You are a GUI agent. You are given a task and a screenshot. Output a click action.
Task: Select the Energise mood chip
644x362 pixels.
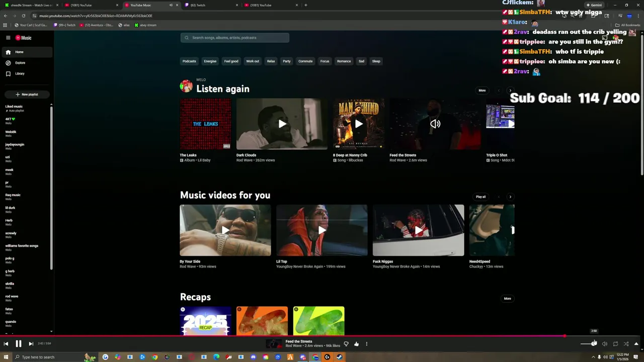click(x=210, y=61)
